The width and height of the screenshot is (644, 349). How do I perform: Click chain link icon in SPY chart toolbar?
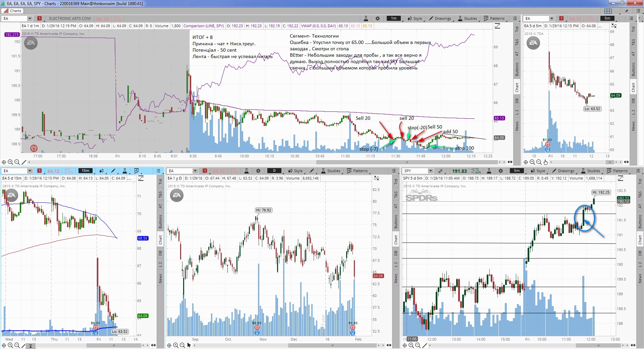(x=440, y=171)
